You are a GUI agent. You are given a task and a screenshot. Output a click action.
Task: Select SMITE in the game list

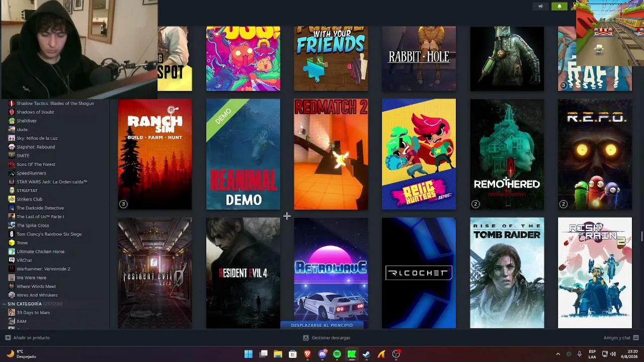pyautogui.click(x=23, y=156)
